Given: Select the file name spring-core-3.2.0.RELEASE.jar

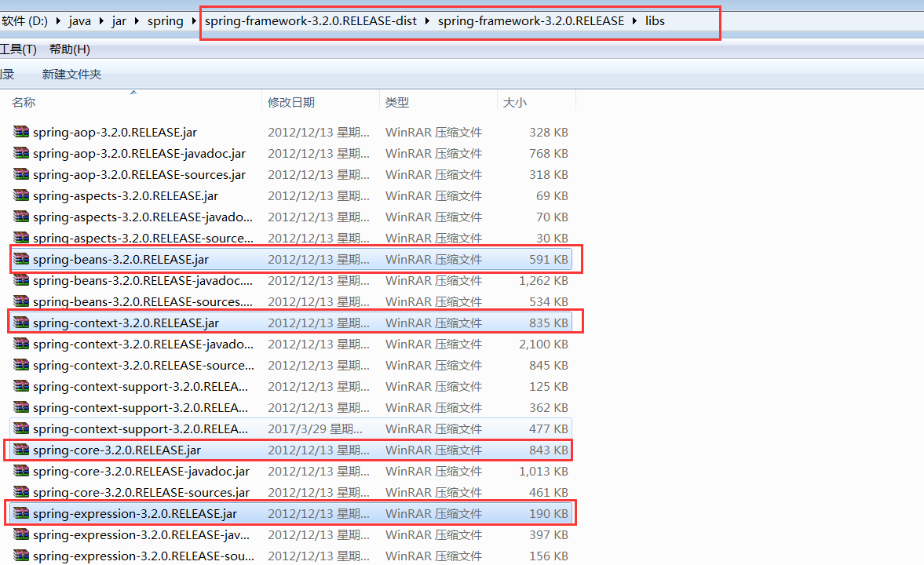Looking at the screenshot, I should (x=117, y=450).
